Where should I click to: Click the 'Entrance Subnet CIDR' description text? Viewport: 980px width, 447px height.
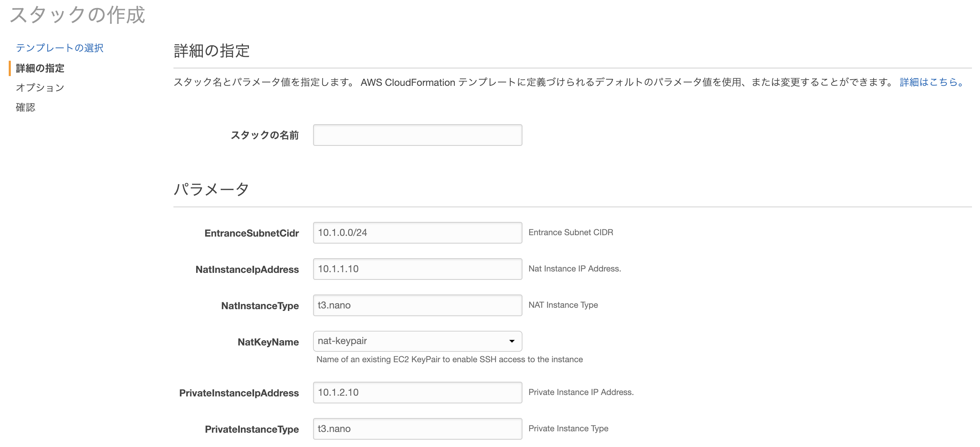point(571,232)
